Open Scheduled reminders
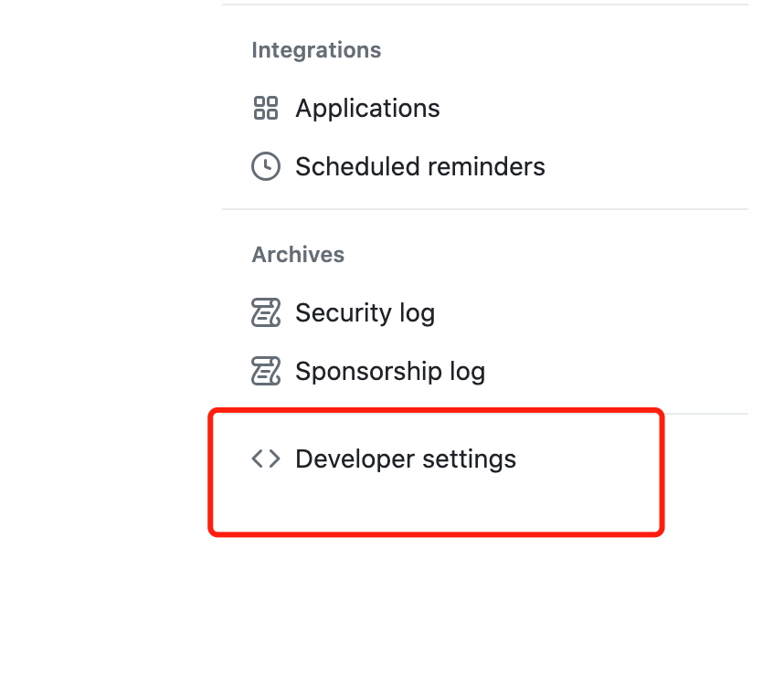Screen dimensions: 784x696 pyautogui.click(x=419, y=167)
